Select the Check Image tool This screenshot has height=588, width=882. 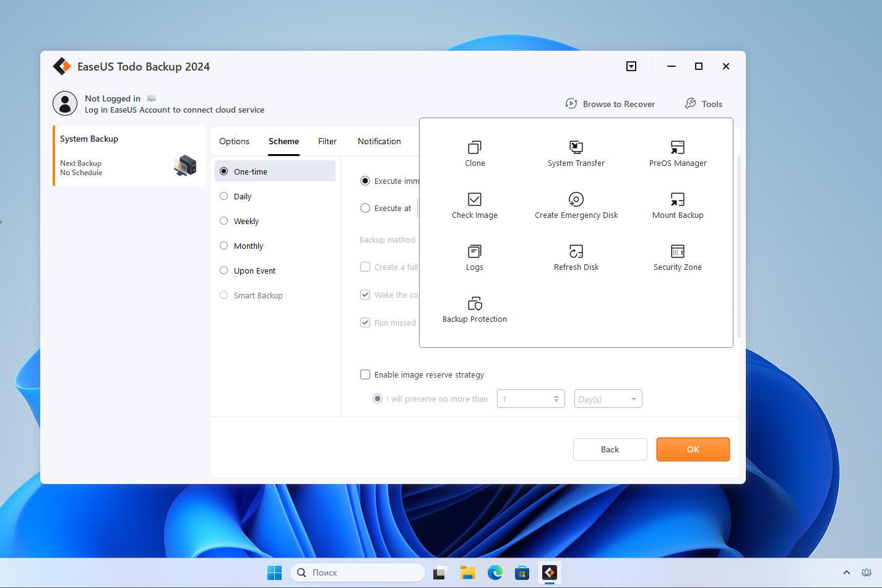click(475, 205)
